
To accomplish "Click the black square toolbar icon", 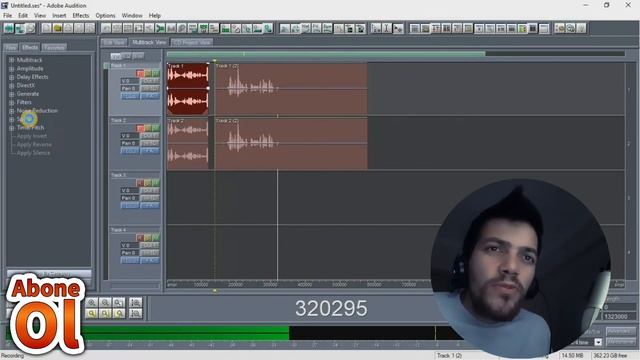I will tap(533, 28).
